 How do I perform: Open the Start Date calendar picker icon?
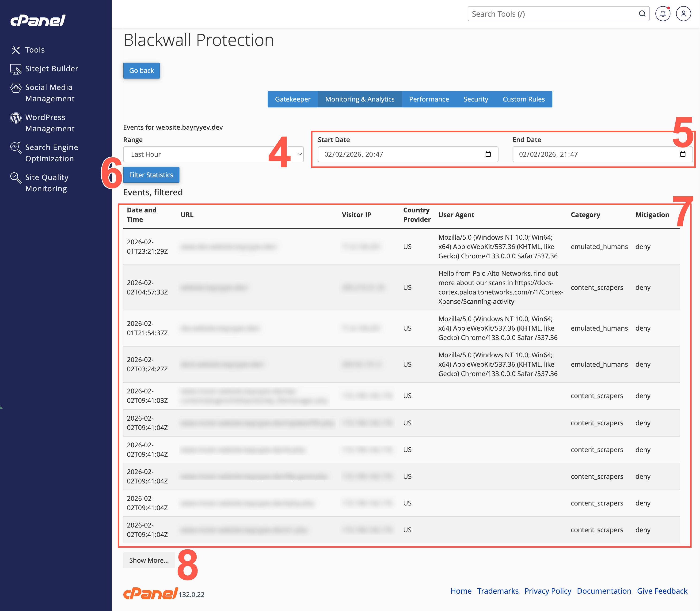[488, 154]
